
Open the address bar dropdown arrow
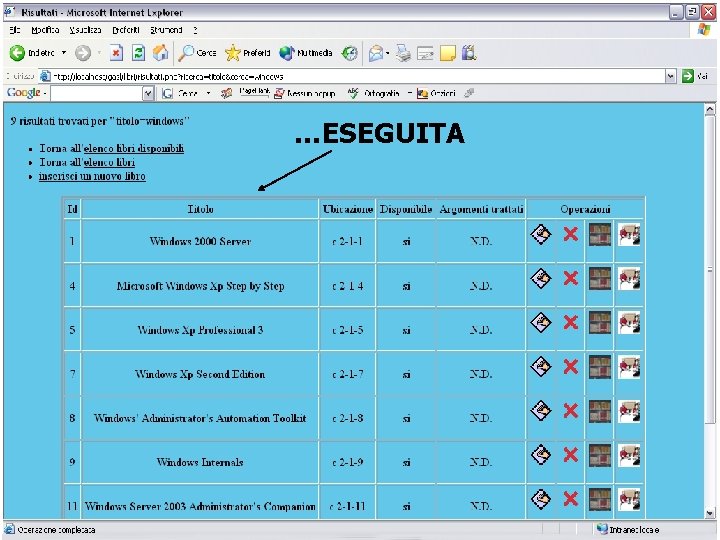pyautogui.click(x=670, y=76)
